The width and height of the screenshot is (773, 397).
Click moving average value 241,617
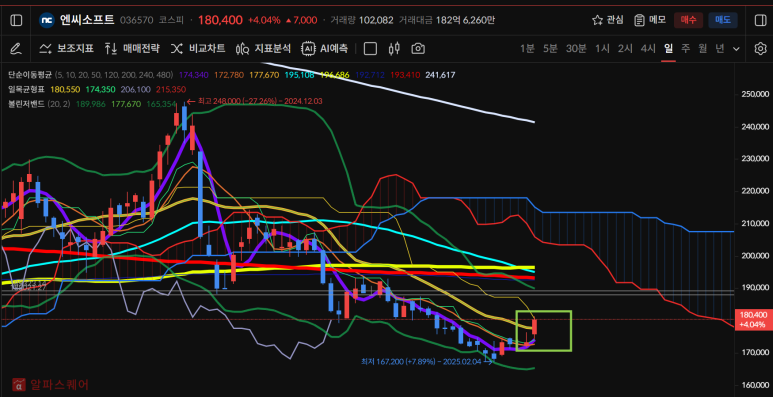pos(441,75)
